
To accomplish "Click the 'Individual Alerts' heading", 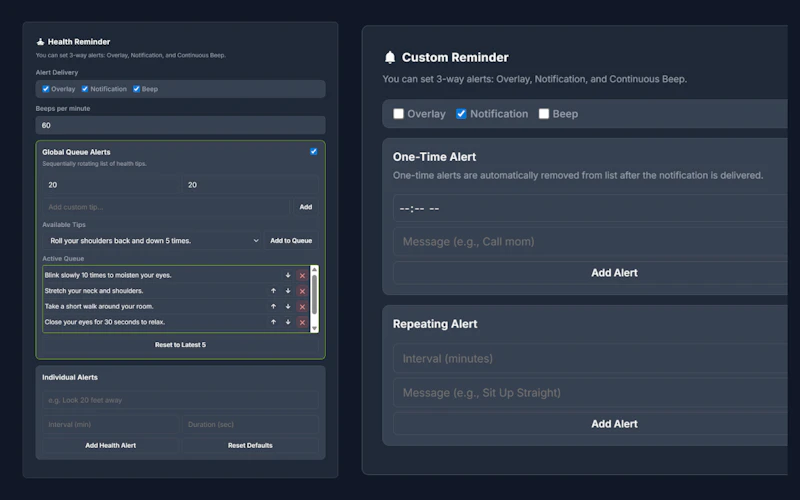I will (70, 378).
